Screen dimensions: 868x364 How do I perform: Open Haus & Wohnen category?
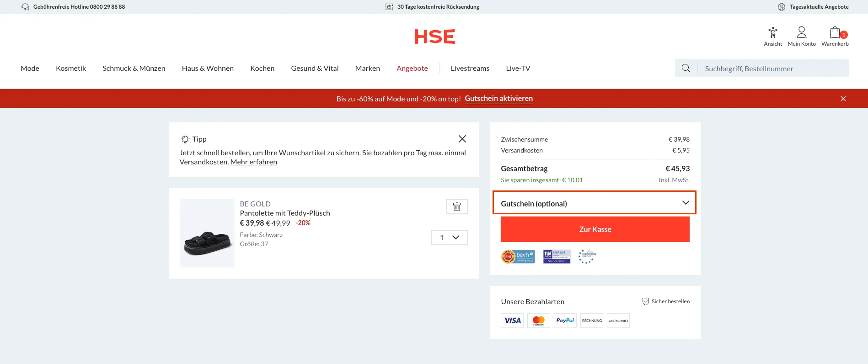(208, 68)
